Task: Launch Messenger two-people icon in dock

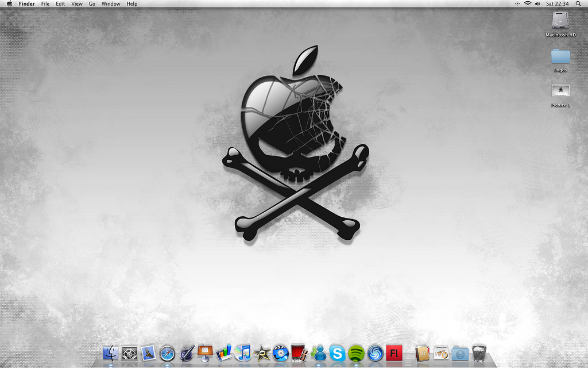Action: click(x=318, y=354)
